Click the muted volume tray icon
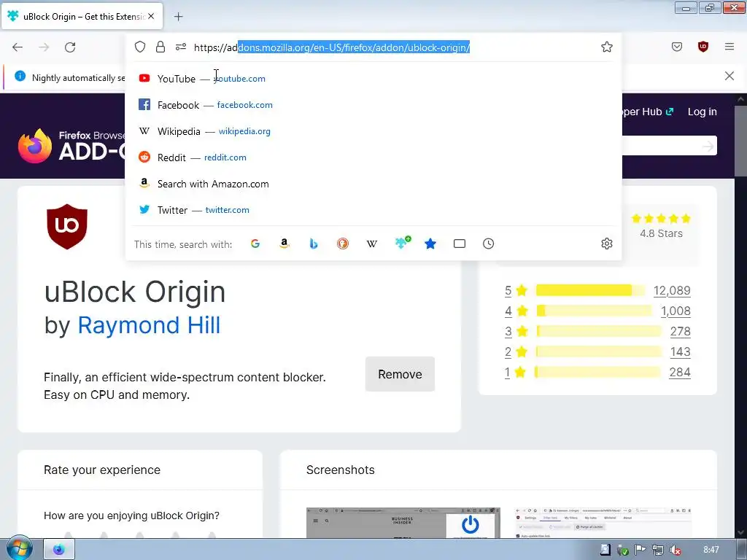The image size is (747, 560). (676, 550)
